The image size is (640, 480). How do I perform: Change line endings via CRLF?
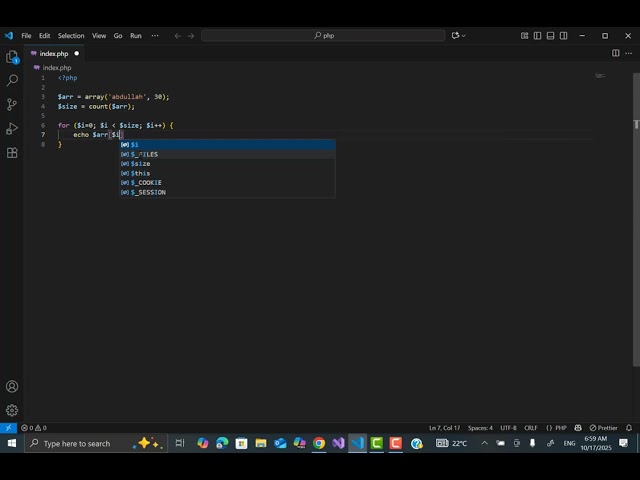point(531,428)
